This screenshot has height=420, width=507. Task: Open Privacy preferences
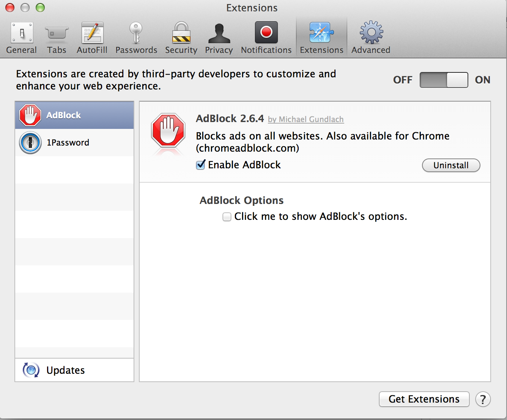(219, 38)
